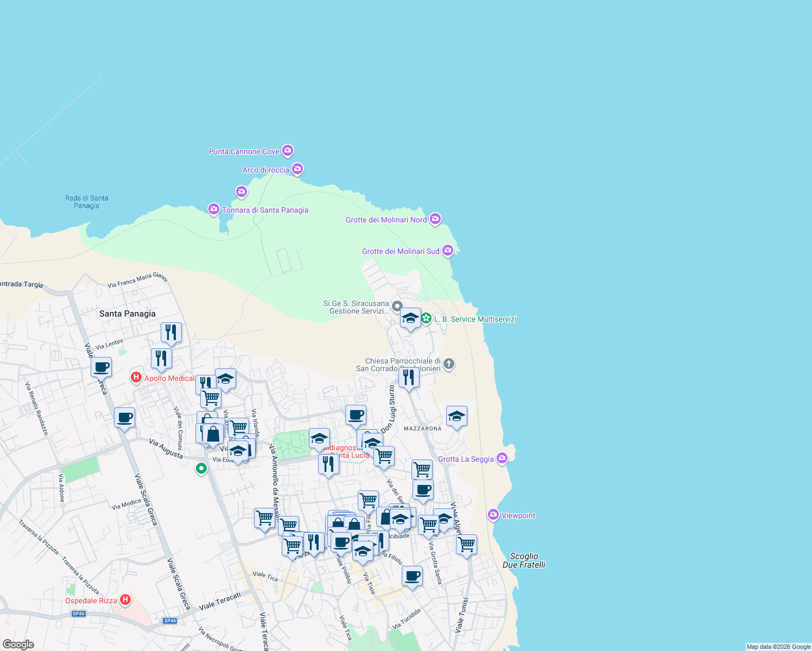Open the Tonnara di Santa Panagia marker

tap(213, 209)
